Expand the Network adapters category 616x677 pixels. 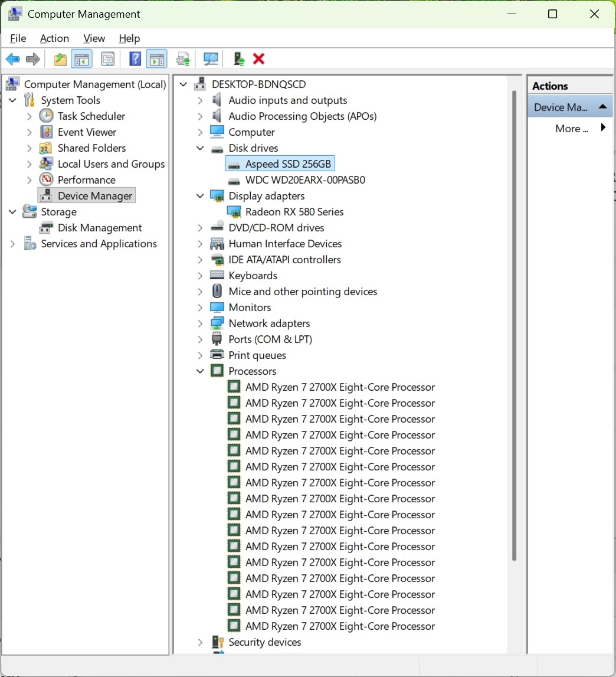[200, 323]
